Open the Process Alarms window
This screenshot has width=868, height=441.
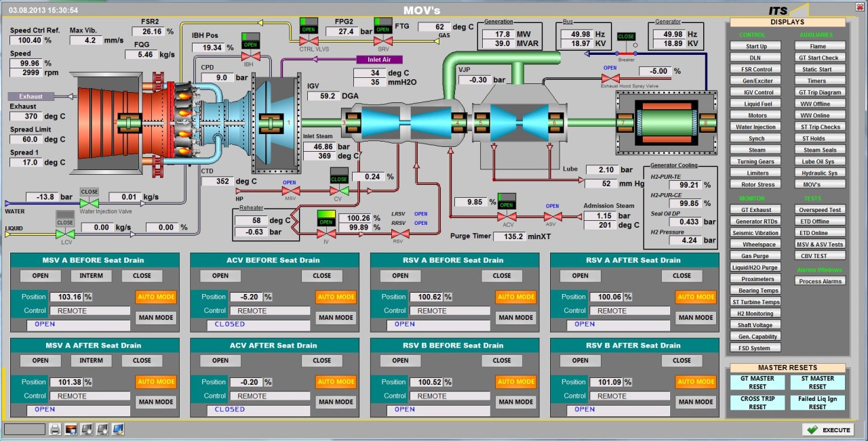point(820,281)
